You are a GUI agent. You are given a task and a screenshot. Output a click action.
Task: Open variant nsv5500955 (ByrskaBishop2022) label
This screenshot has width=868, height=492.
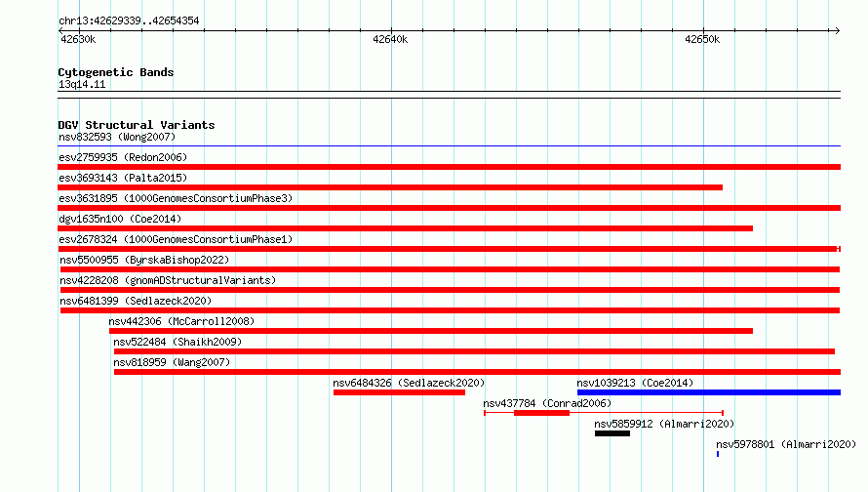tap(144, 260)
